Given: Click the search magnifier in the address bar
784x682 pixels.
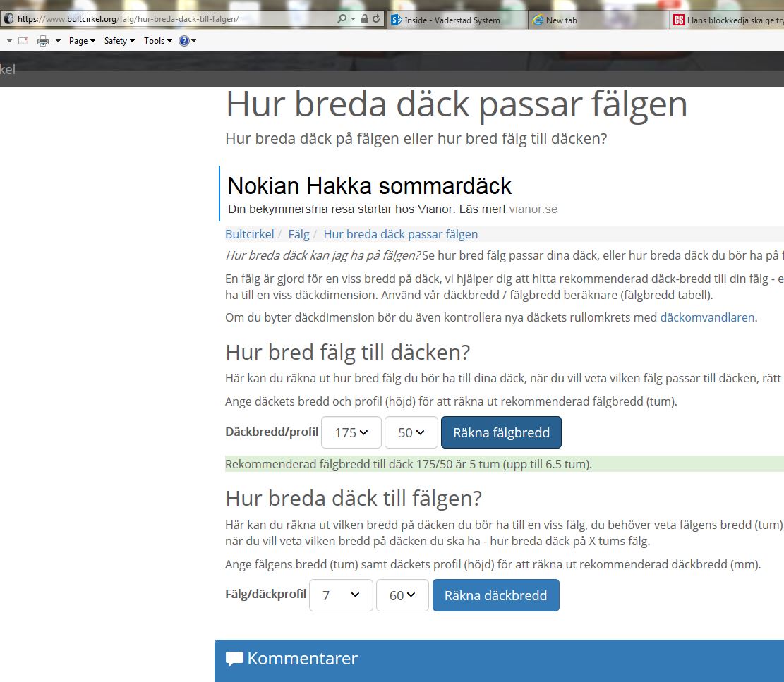Looking at the screenshot, I should click(343, 18).
